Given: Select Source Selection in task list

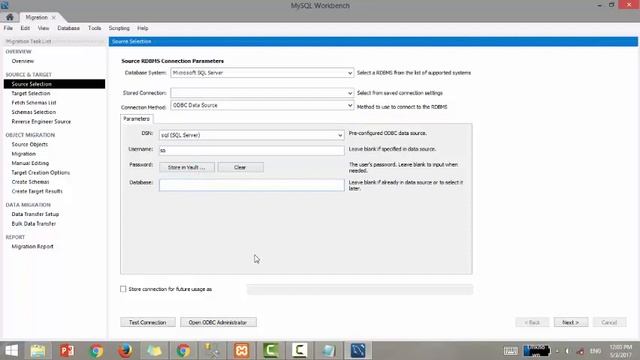Looking at the screenshot, I should coord(54,84).
